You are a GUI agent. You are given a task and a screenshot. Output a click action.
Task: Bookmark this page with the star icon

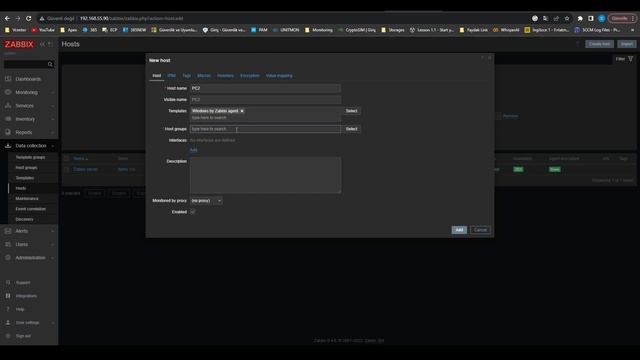pos(567,18)
